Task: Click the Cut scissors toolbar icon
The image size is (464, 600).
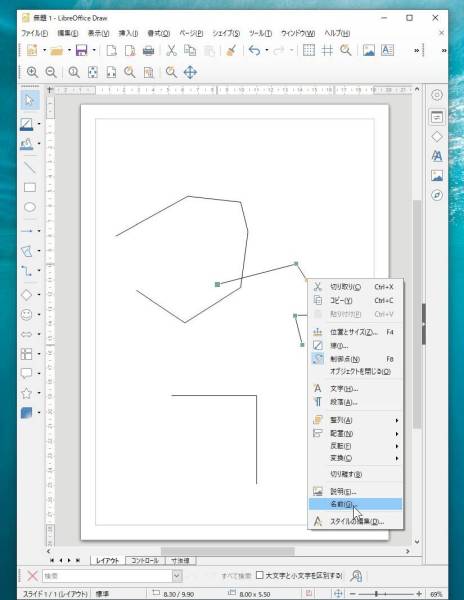Action: [x=171, y=51]
